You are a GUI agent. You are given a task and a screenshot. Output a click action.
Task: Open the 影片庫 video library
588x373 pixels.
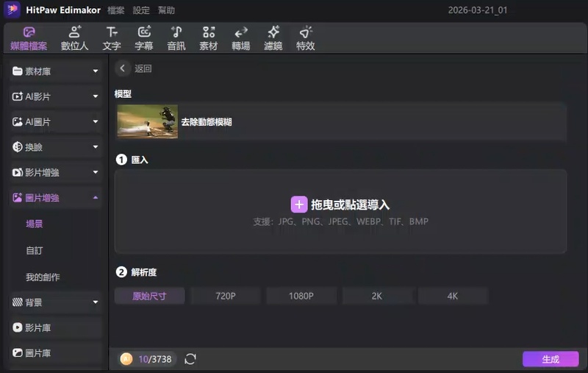coord(56,327)
